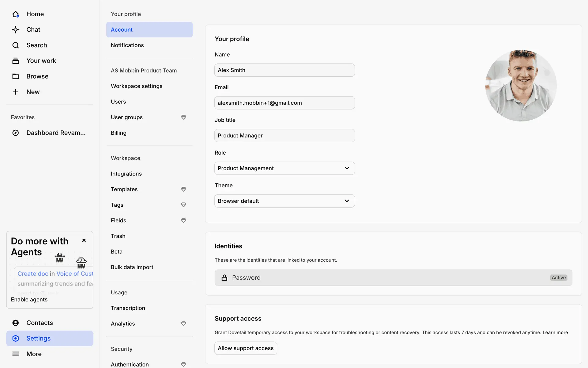Dismiss the Agents promo card

(84, 240)
